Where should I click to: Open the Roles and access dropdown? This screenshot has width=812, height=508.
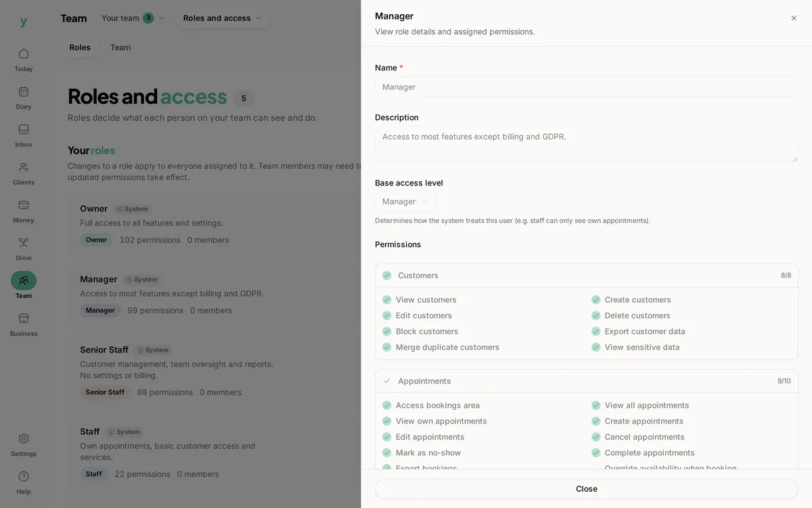point(222,18)
